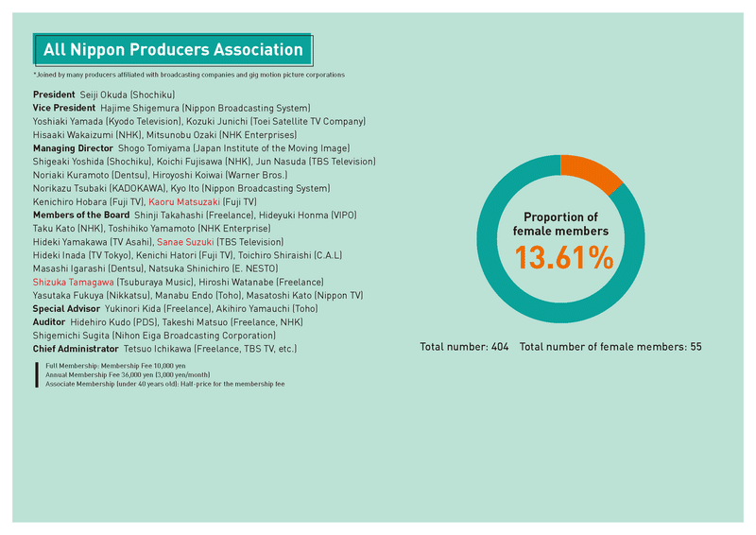Click 'Yasutaka Fukuya (Nikkatsu)'
756x535 pixels.
pyautogui.click(x=92, y=296)
